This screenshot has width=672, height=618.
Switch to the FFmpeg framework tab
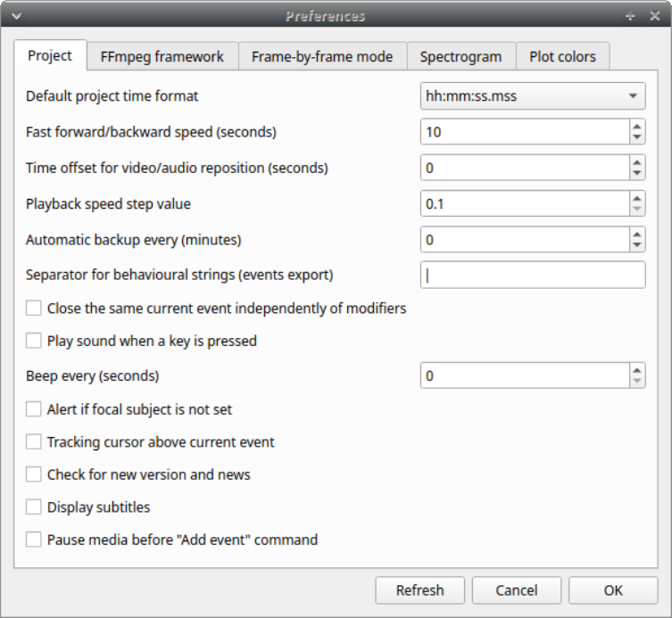pos(162,56)
